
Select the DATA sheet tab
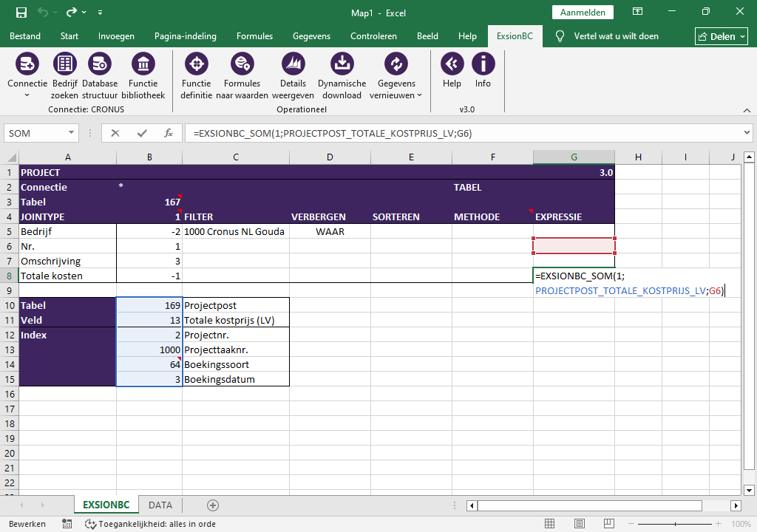(x=160, y=505)
